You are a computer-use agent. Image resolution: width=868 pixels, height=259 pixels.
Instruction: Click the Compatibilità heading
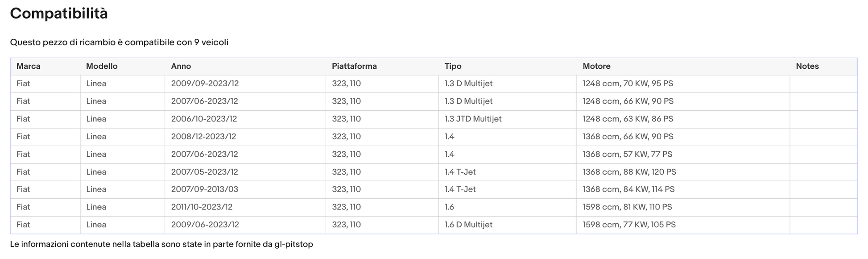click(59, 14)
